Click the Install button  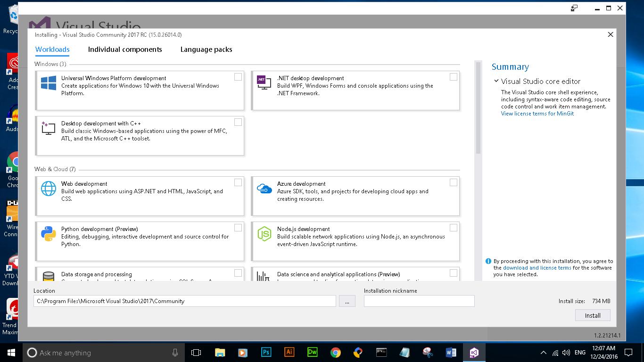click(x=593, y=315)
